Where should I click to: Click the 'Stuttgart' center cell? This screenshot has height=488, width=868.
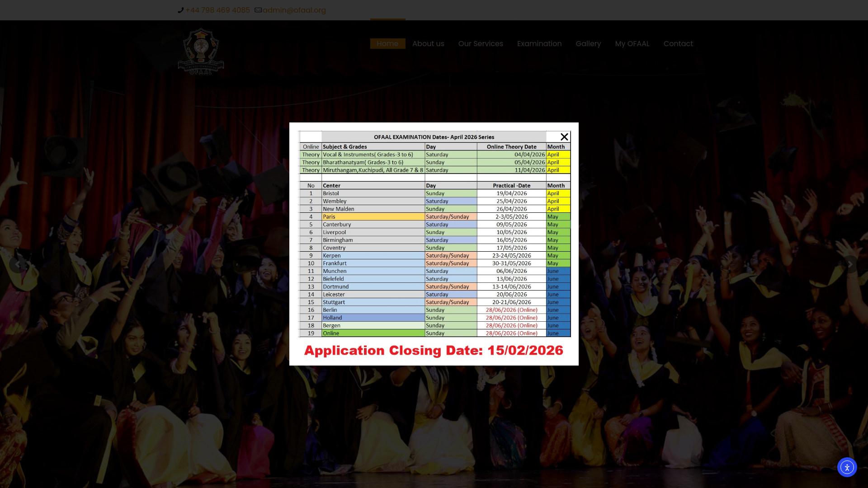(373, 302)
